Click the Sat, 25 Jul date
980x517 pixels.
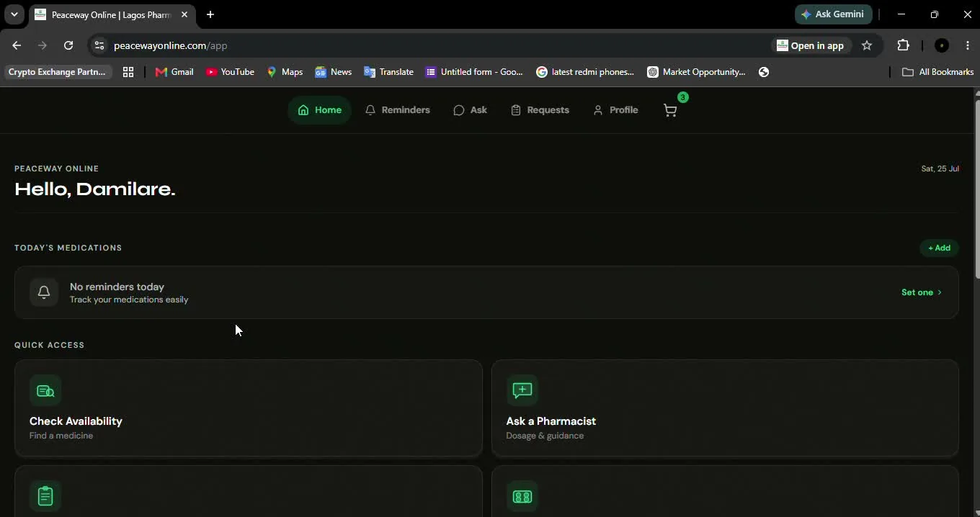click(x=940, y=168)
